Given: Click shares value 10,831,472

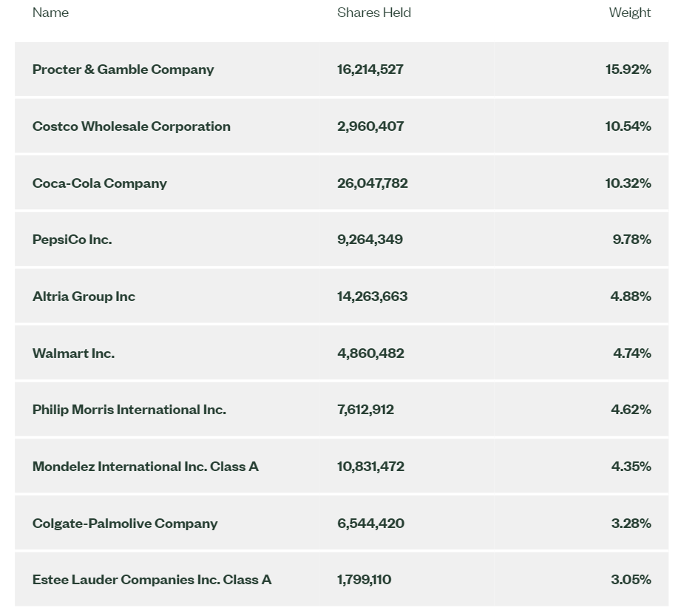Looking at the screenshot, I should [x=370, y=467].
